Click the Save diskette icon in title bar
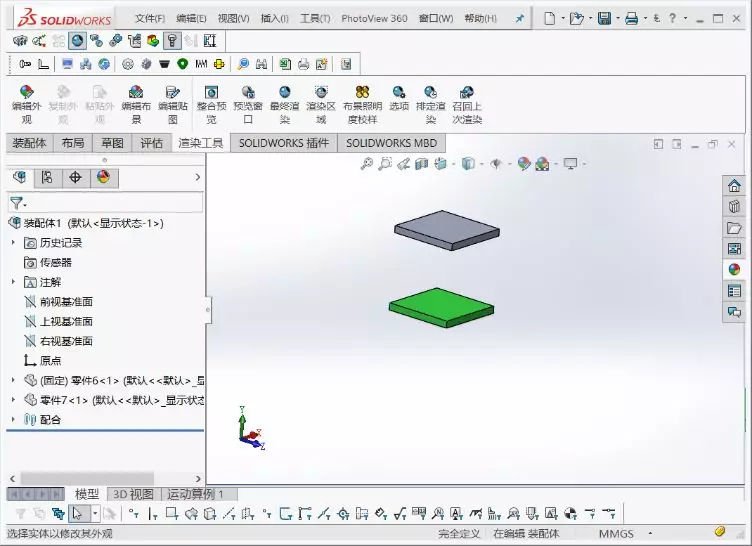This screenshot has height=546, width=752. [x=604, y=18]
